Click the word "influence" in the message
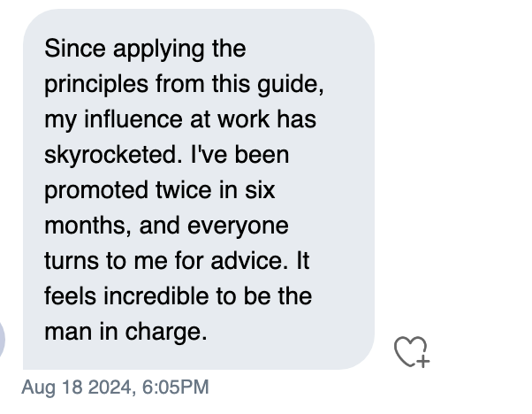The image size is (532, 414). (133, 119)
